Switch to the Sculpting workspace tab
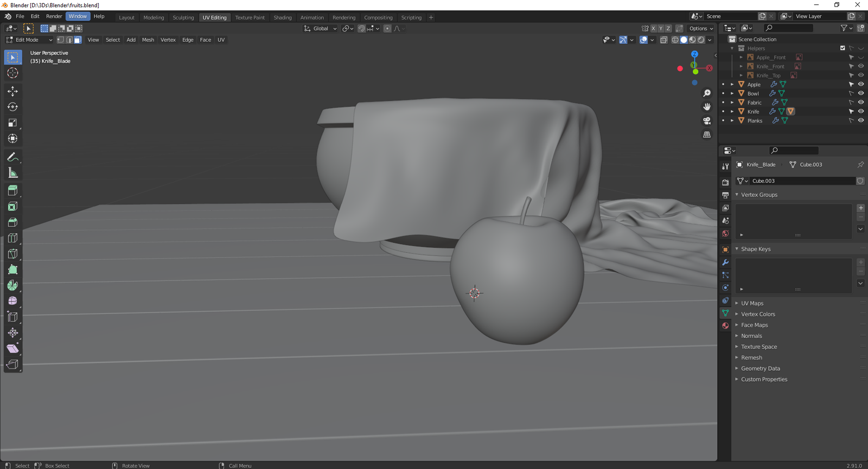Image resolution: width=868 pixels, height=469 pixels. click(183, 17)
